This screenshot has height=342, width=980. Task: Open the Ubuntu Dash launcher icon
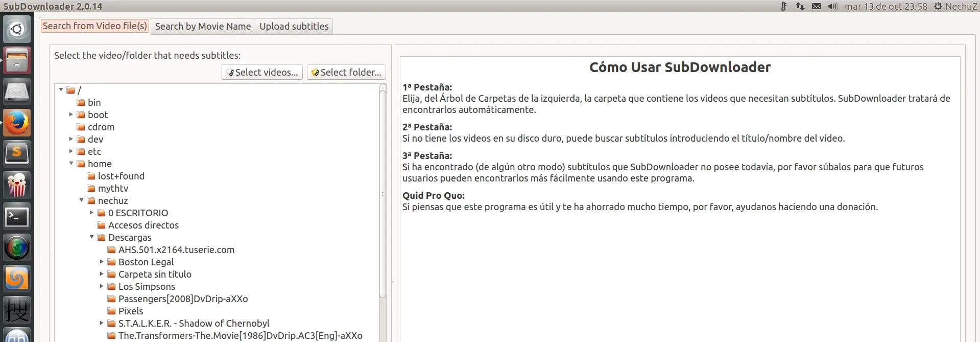[x=17, y=29]
